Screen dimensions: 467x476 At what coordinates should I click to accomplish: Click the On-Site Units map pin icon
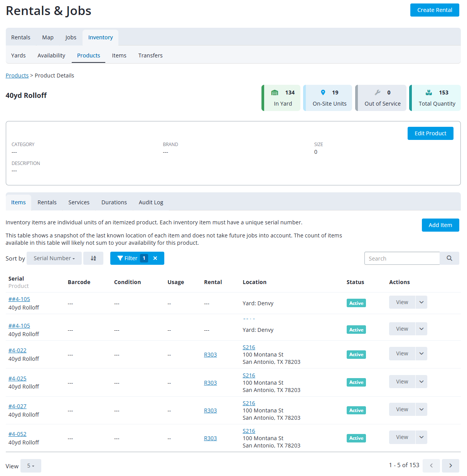pos(323,93)
